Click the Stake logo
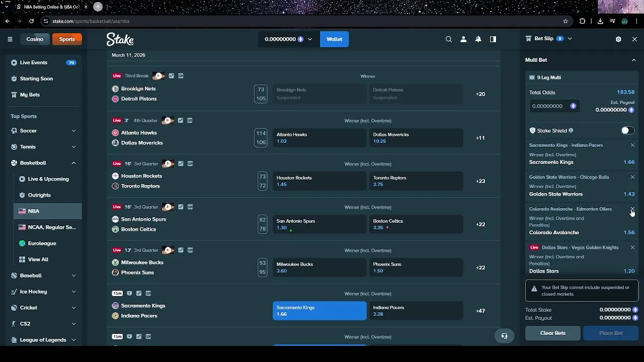Screen dimensions: 644x362 click(120, 39)
